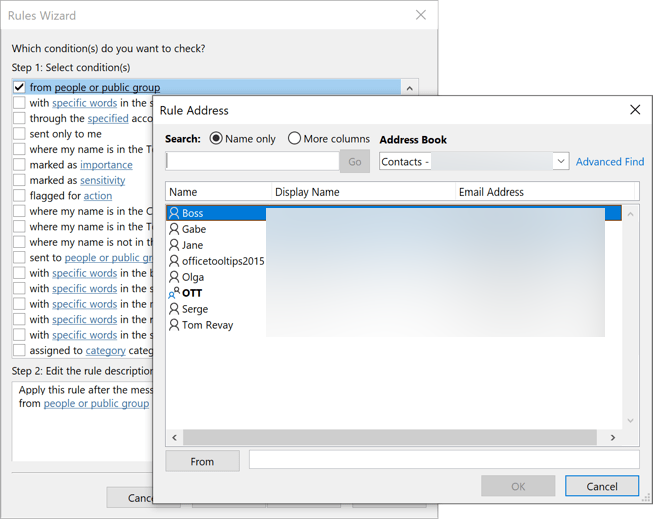Select the Gabe contact name

194,229
